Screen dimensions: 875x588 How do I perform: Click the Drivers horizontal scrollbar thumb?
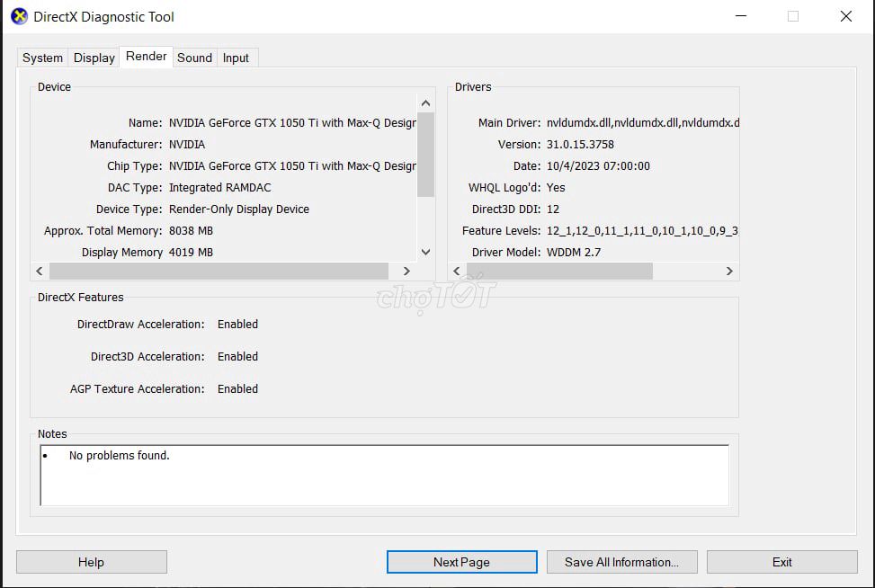pyautogui.click(x=559, y=272)
